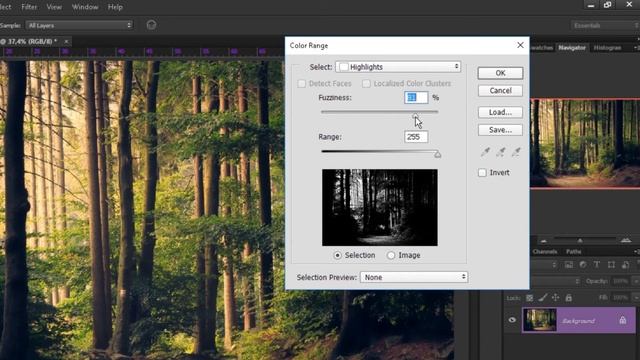The height and width of the screenshot is (360, 640).
Task: Click the lock image pixels brush icon
Action: coord(542,298)
